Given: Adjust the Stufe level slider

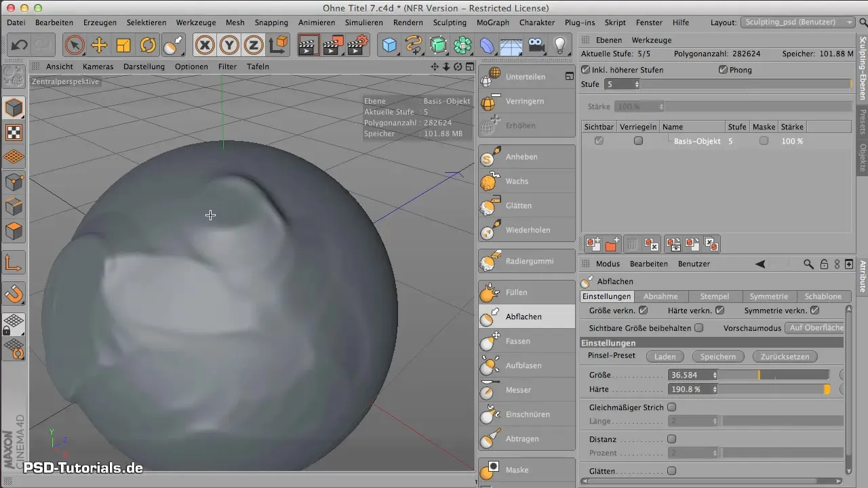Looking at the screenshot, I should pos(747,85).
